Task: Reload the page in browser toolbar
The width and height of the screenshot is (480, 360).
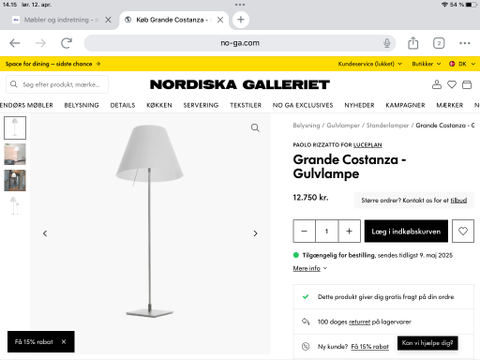Action: click(x=66, y=43)
